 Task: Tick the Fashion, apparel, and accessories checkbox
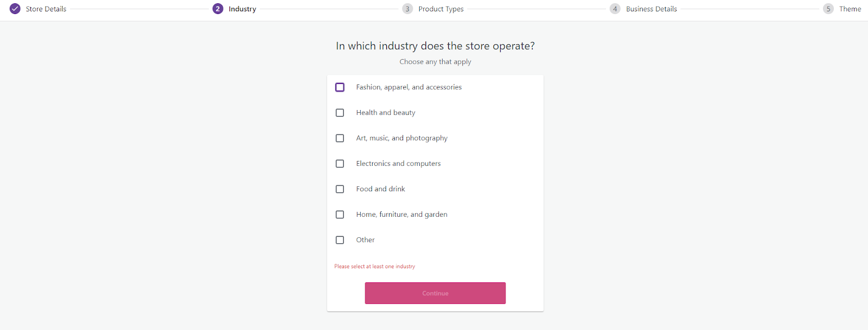(340, 87)
